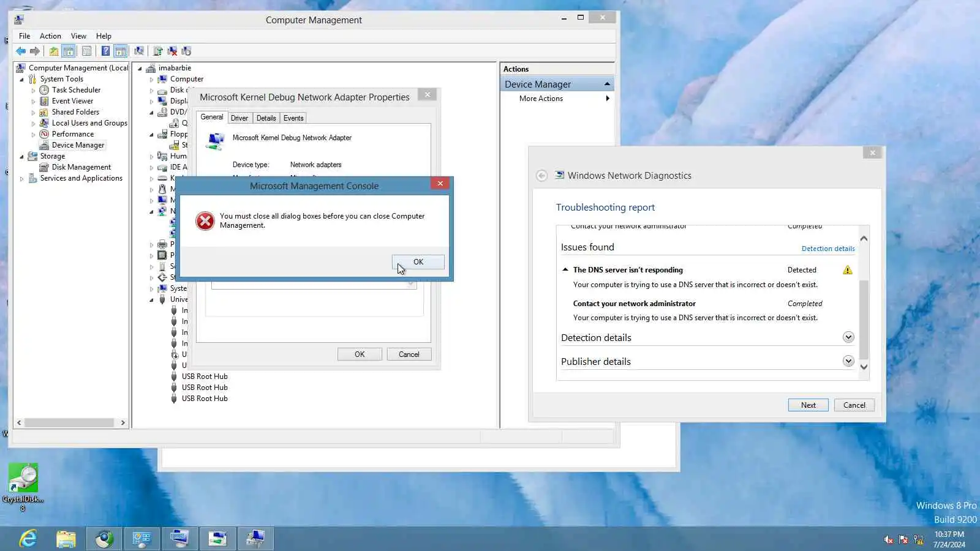Select Disk Management in the console tree
Viewport: 980px width, 551px height.
pyautogui.click(x=81, y=167)
